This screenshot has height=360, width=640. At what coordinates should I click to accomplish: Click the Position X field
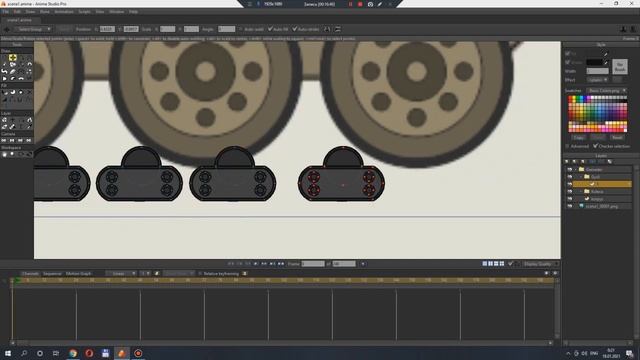tap(107, 29)
